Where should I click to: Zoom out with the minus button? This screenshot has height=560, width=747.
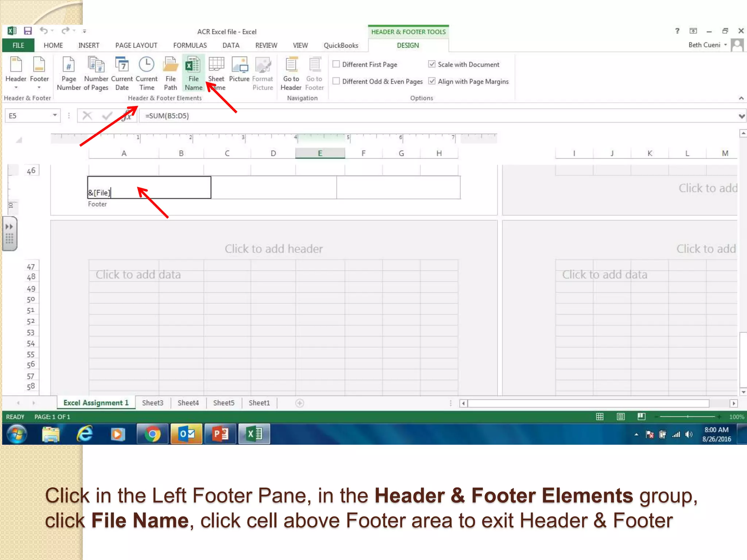point(656,417)
